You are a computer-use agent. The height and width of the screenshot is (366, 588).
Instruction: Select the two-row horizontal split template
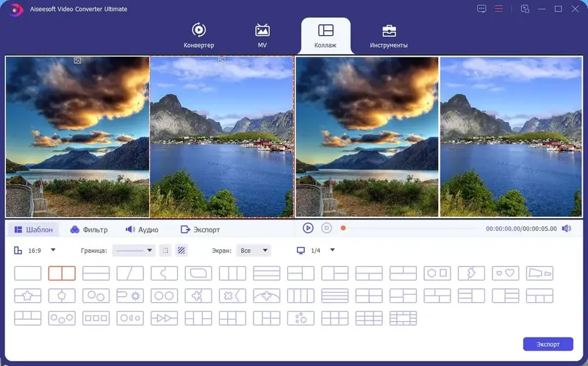pyautogui.click(x=96, y=273)
